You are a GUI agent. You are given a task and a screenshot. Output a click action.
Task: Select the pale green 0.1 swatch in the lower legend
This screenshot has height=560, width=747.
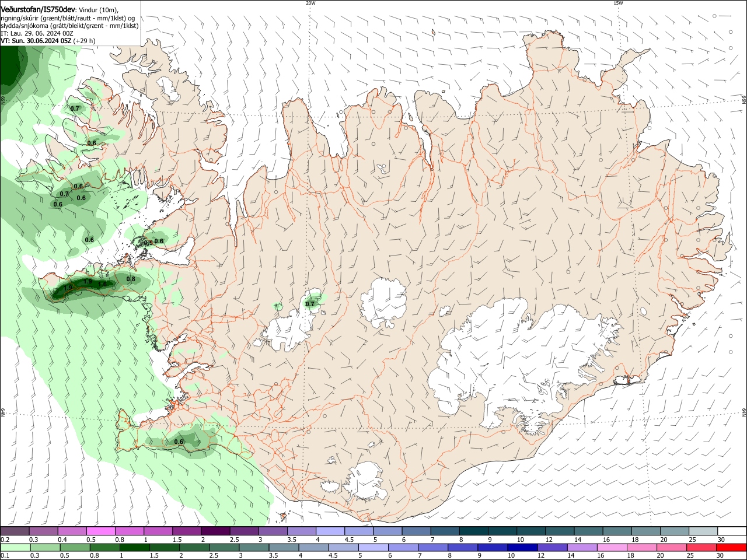15,547
